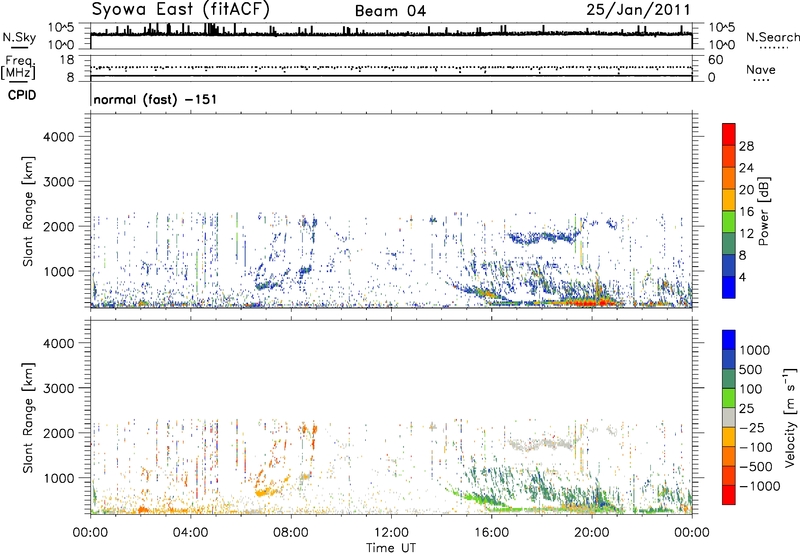The width and height of the screenshot is (800, 554).
Task: Click the '04:00' time axis label
Action: [190, 533]
